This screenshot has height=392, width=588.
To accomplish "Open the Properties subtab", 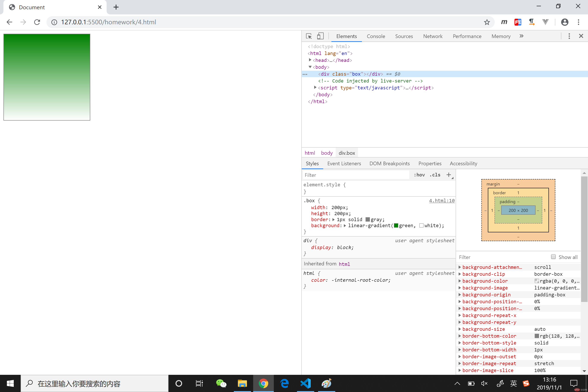I will point(430,164).
